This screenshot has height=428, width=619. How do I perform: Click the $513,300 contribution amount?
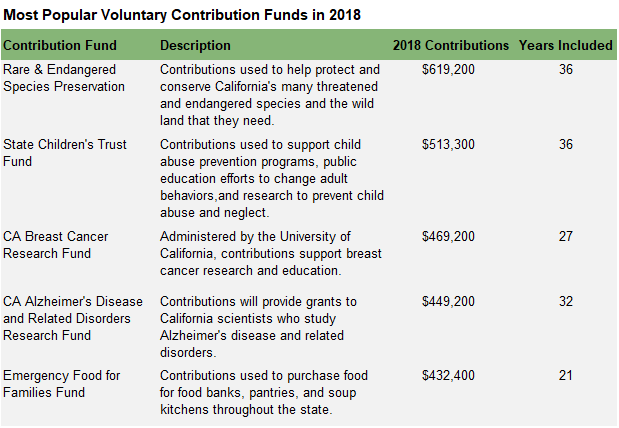tap(449, 145)
